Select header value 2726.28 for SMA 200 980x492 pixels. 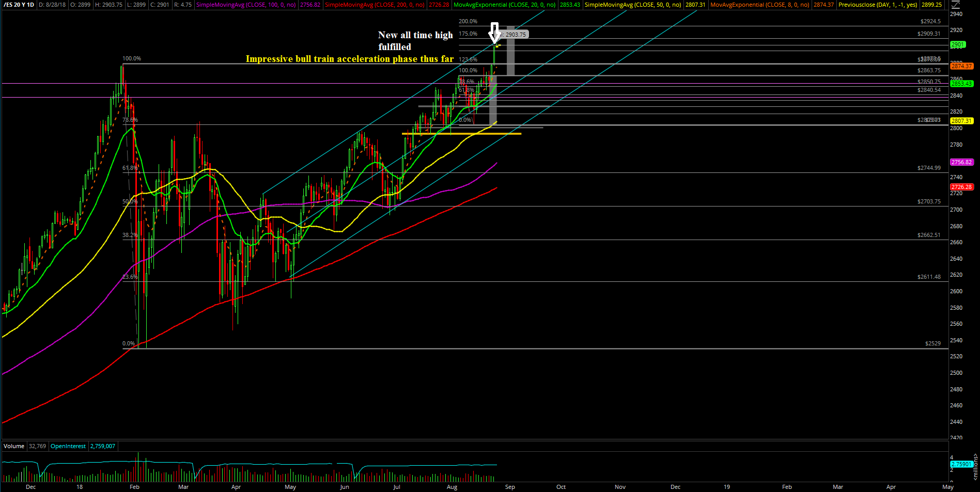439,5
